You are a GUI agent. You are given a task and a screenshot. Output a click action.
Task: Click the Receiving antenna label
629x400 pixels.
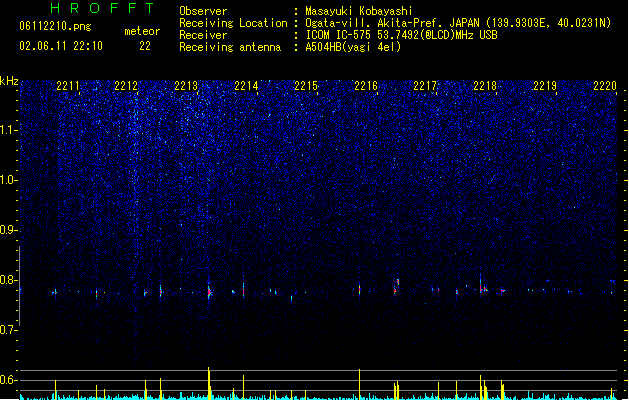click(x=230, y=47)
